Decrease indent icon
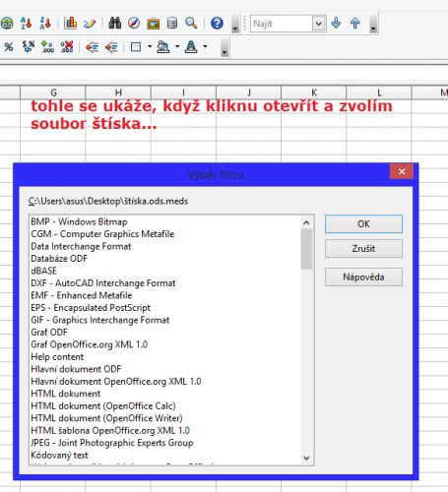Screen dimensions: 448x492 coord(93,47)
